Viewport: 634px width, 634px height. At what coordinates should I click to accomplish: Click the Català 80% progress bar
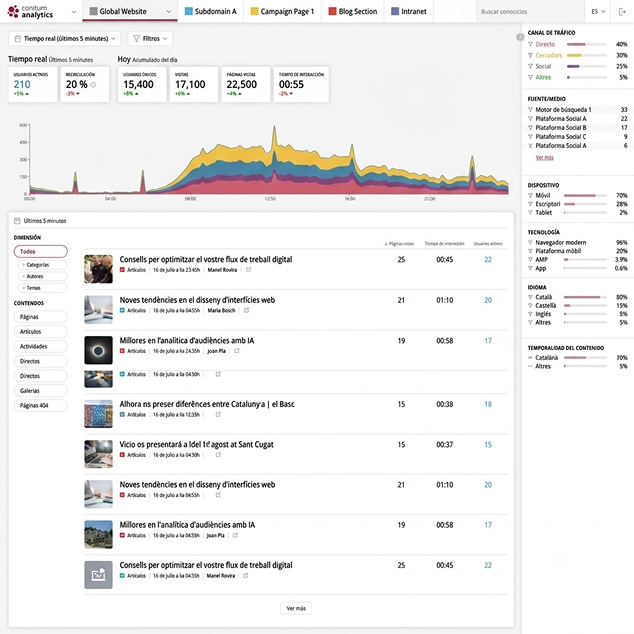pos(585,297)
